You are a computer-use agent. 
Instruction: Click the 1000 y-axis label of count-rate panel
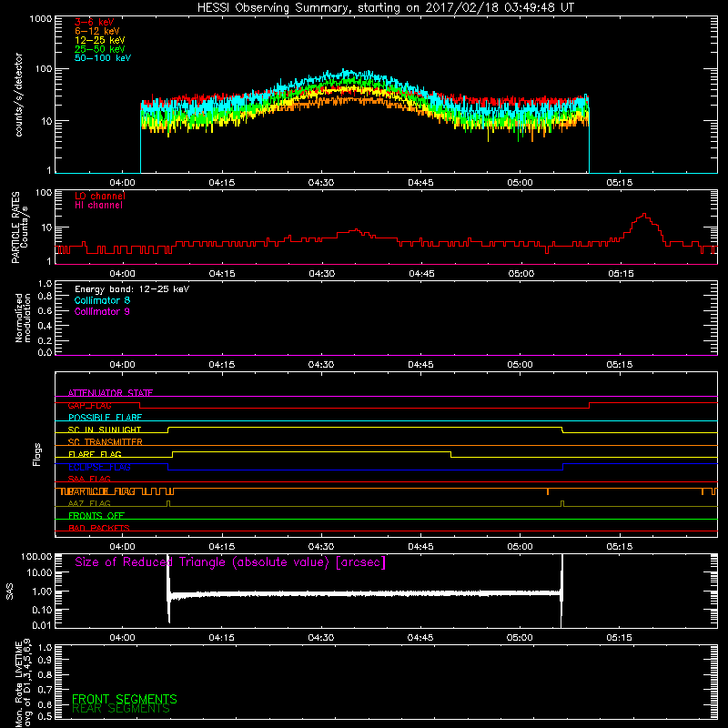pos(41,19)
